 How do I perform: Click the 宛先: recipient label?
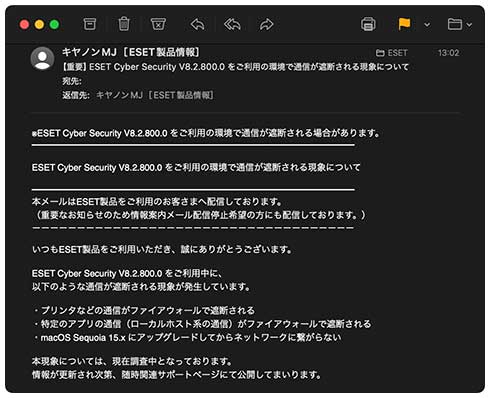click(x=72, y=81)
